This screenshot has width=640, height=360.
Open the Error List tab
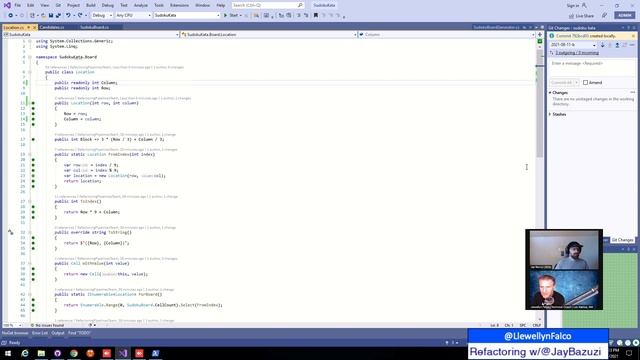(40, 333)
